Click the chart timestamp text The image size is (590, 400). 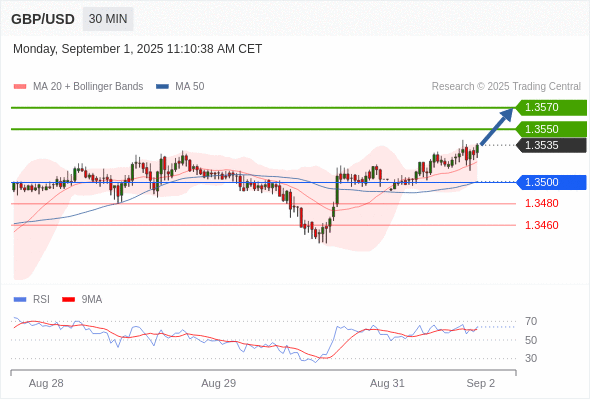click(x=137, y=49)
